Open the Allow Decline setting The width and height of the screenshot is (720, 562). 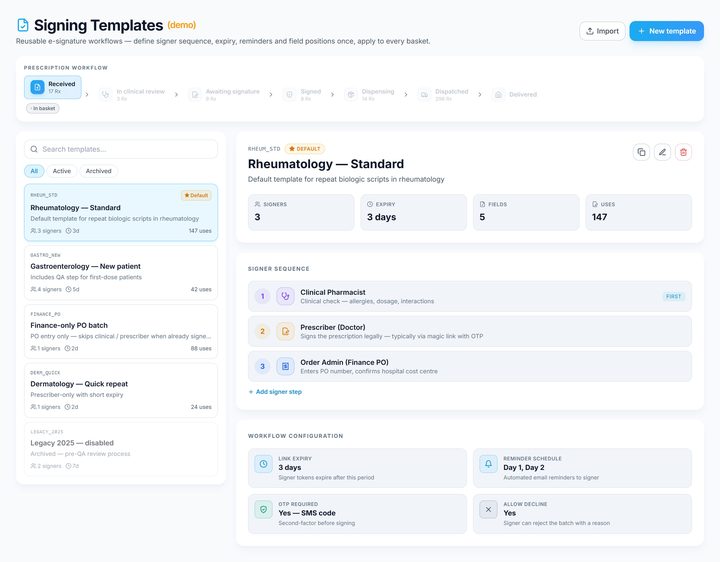(x=582, y=514)
